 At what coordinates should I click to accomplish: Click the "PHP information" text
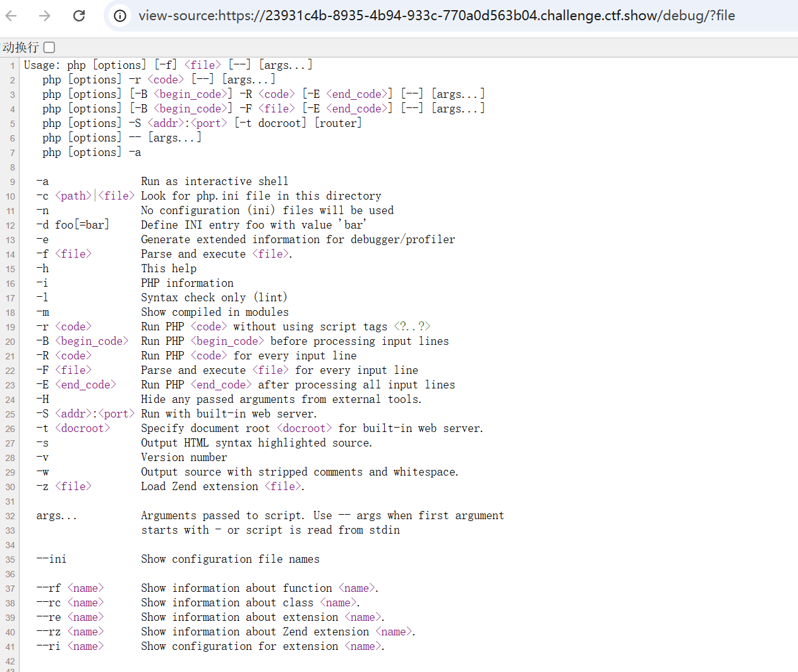point(187,283)
